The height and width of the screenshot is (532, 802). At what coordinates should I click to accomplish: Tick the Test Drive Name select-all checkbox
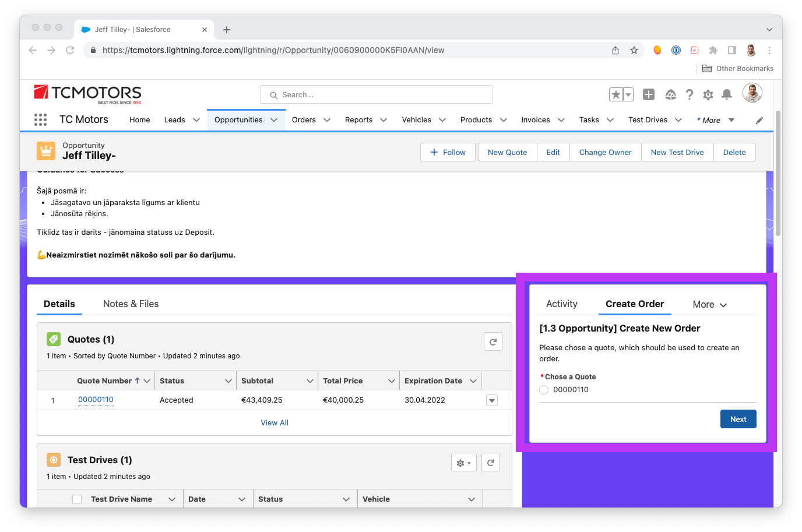tap(77, 499)
